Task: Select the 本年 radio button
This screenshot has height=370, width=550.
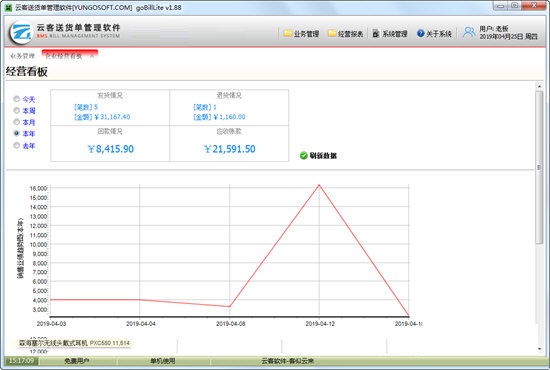Action: tap(16, 134)
